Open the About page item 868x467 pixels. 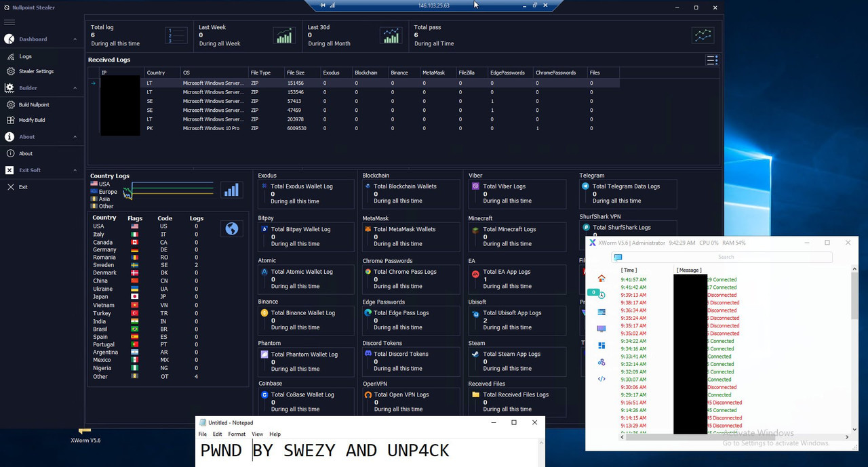26,153
